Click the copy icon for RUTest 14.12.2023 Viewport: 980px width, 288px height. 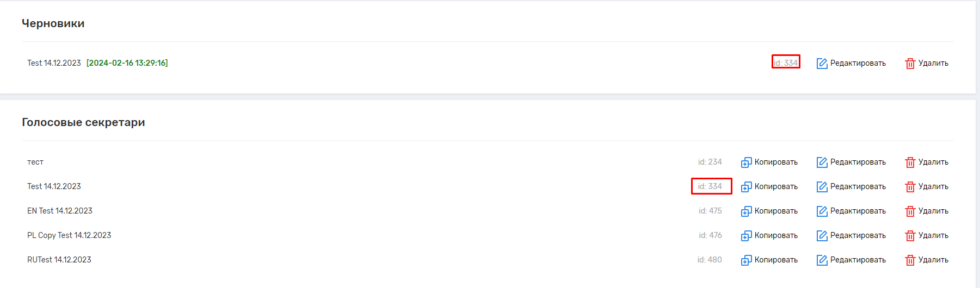746,260
